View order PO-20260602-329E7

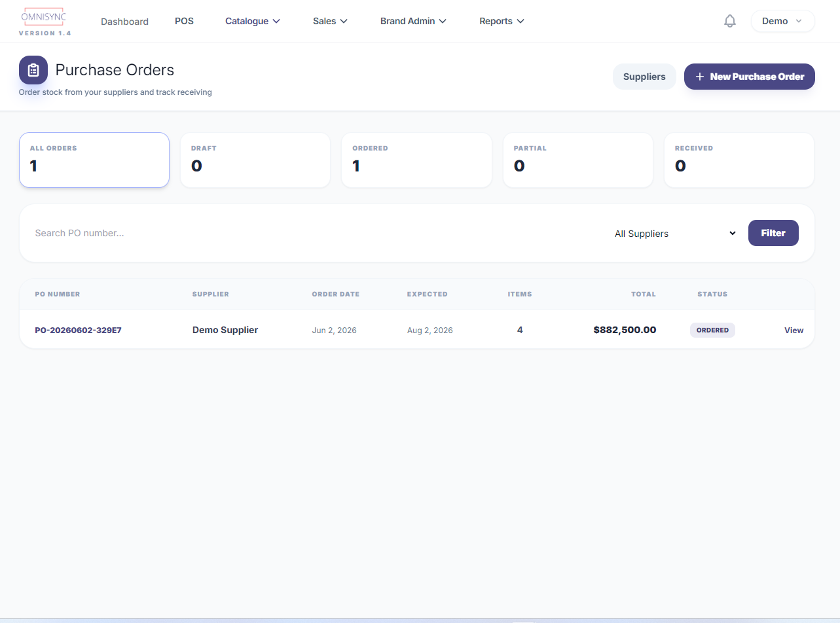[794, 330]
